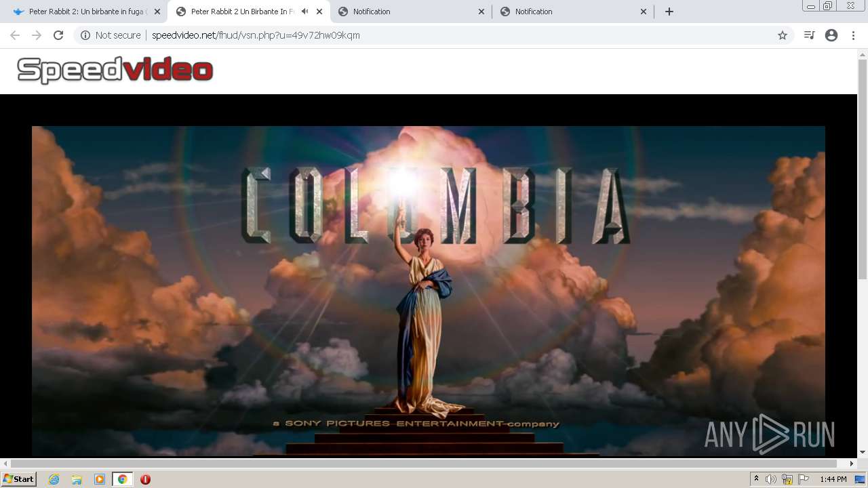
Task: Select the Chrome taskbar button
Action: point(123,479)
